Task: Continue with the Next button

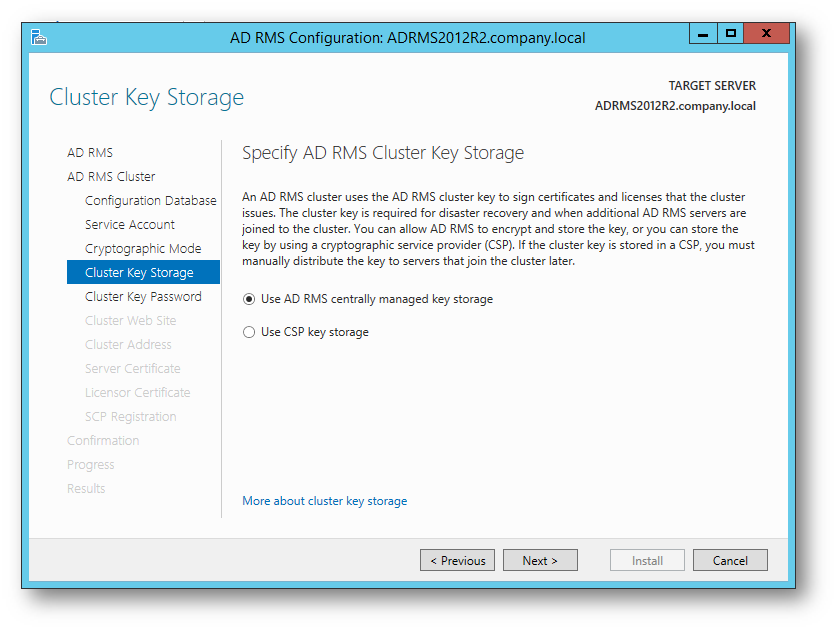Action: pos(540,560)
